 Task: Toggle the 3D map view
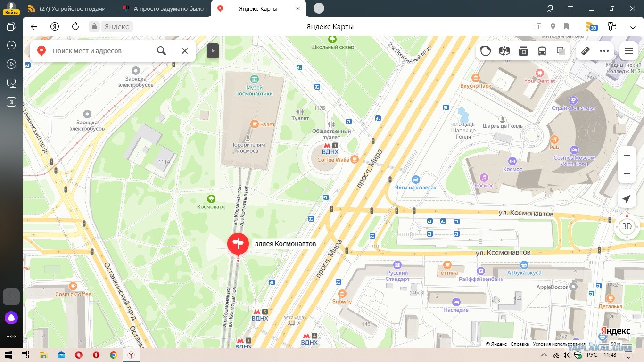[627, 226]
